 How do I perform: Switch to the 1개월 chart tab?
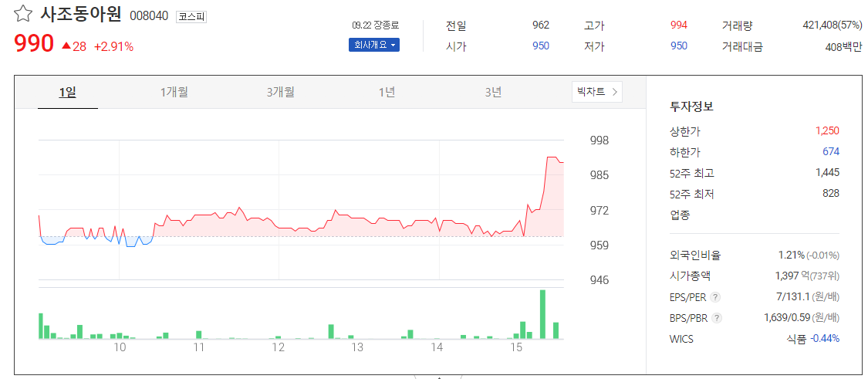[x=174, y=93]
